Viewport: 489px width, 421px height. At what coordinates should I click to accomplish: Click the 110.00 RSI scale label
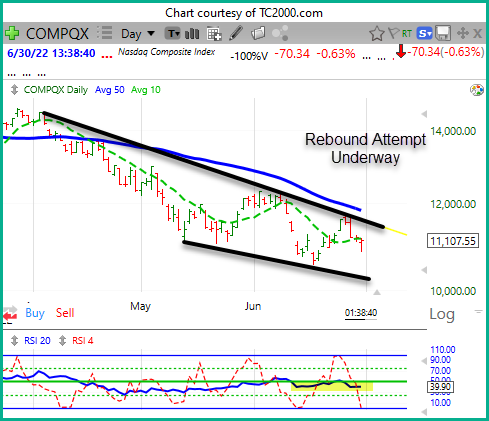pyautogui.click(x=443, y=350)
